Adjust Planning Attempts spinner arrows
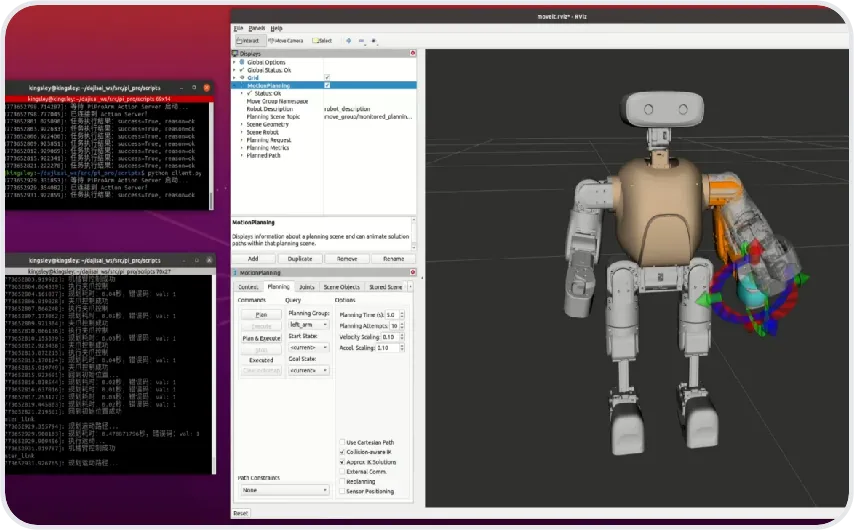Screen dimensions: 854x530 [x=402, y=326]
